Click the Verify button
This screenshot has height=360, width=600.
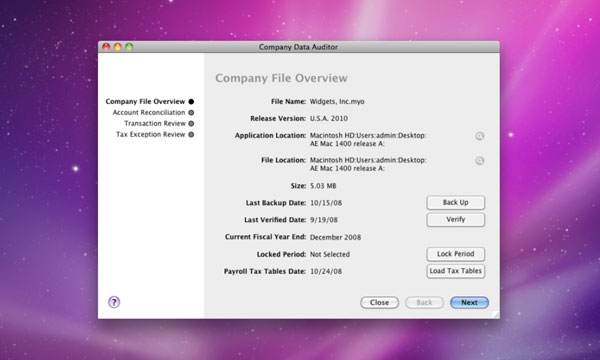pos(455,219)
